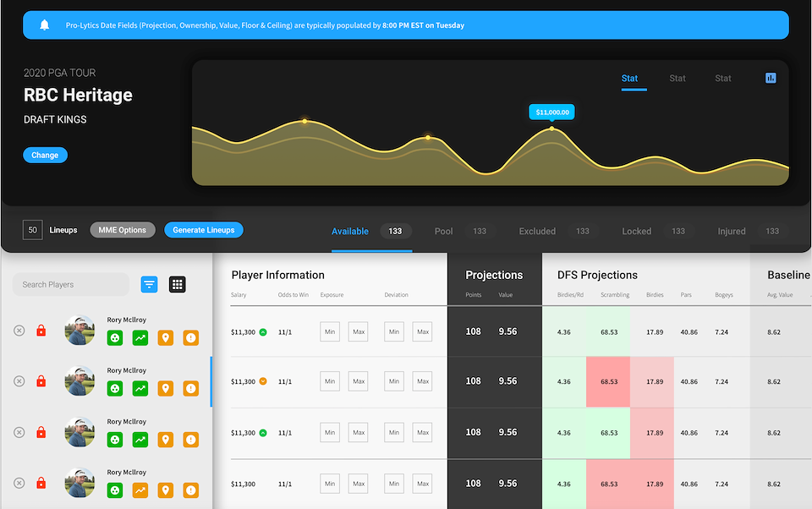
Task: Click Generate Lineups
Action: click(204, 230)
